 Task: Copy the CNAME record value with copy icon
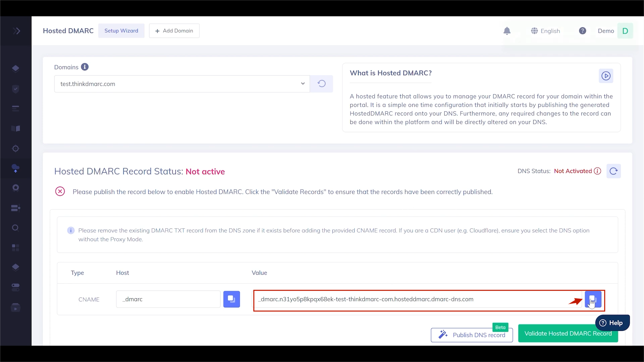point(593,299)
